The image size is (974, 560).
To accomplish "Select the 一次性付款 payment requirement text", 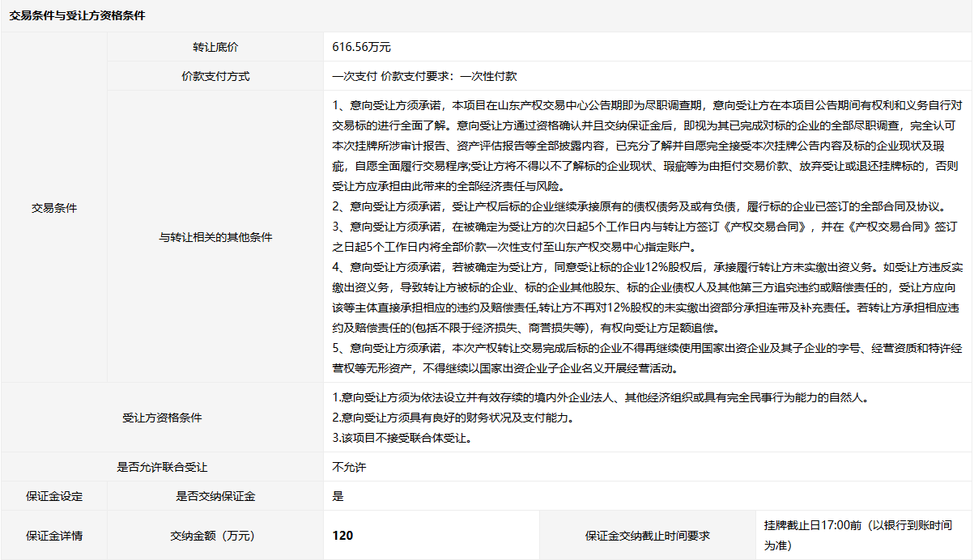I will point(488,76).
